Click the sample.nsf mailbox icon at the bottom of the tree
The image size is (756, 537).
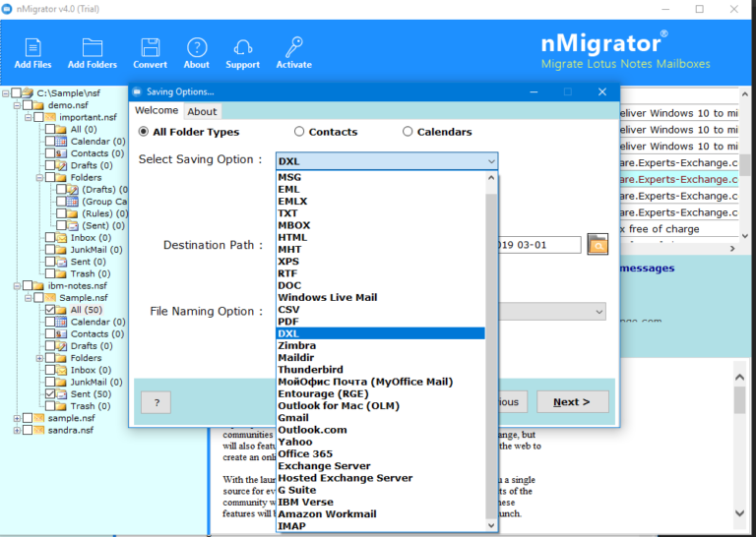[x=38, y=418]
